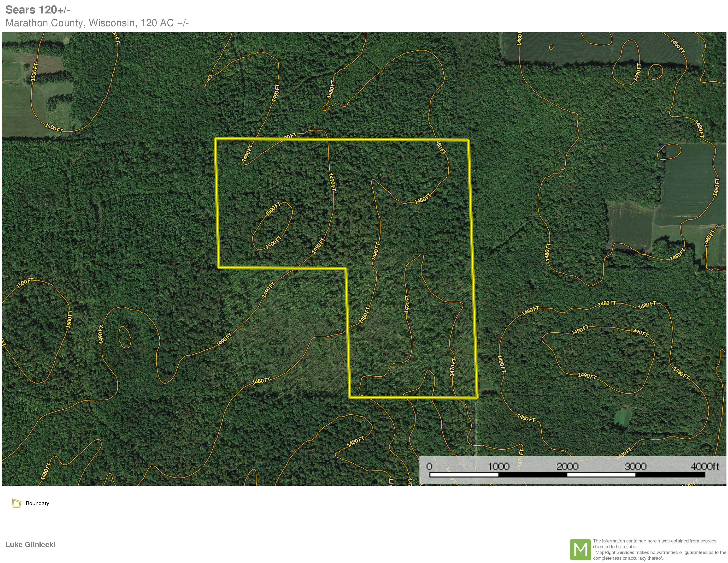Click the Luke Gliniecki name text
This screenshot has height=563, width=728.
30,544
